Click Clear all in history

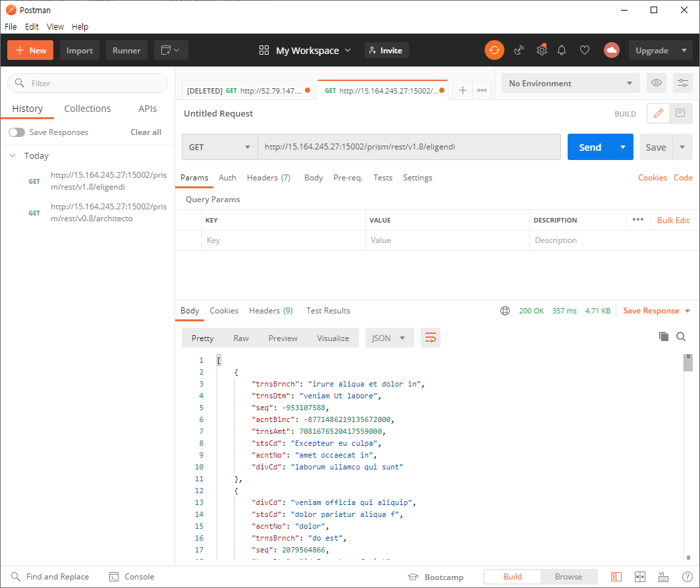[x=146, y=132]
